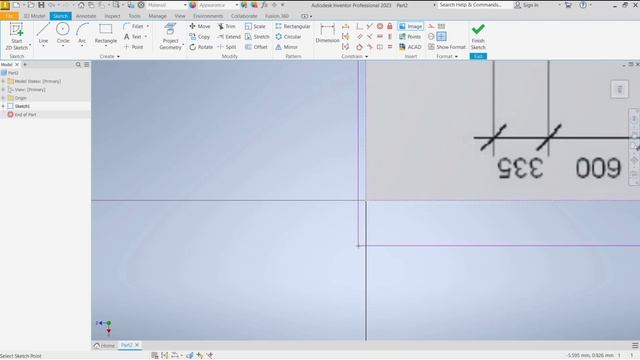
Task: Open Text tool dropdown arrow
Action: click(146, 37)
